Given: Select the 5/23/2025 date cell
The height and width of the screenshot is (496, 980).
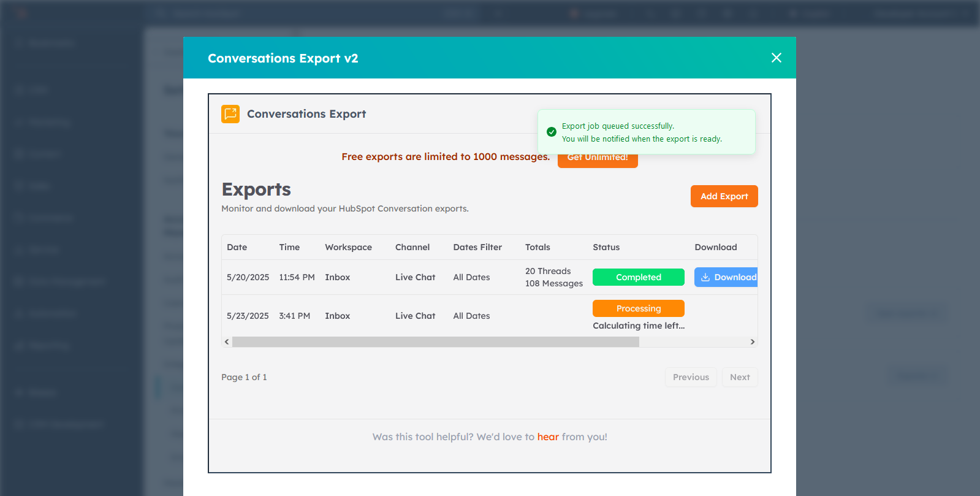Looking at the screenshot, I should tap(248, 316).
